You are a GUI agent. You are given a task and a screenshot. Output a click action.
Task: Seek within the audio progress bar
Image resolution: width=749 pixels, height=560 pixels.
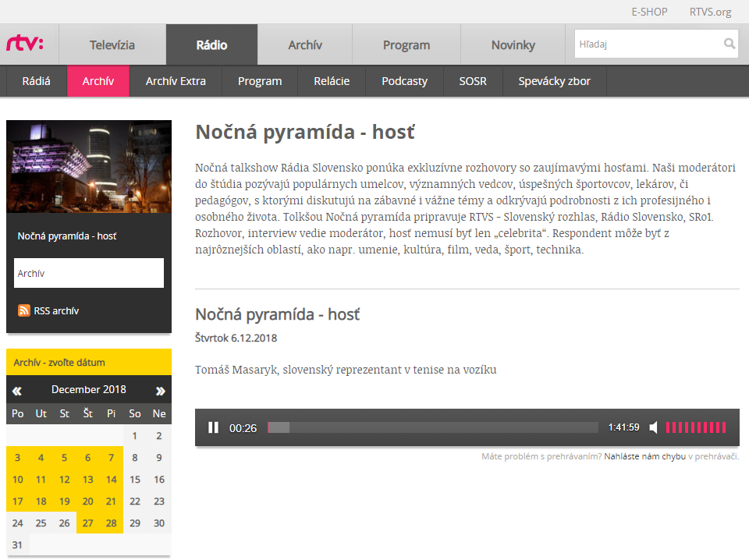(x=433, y=427)
